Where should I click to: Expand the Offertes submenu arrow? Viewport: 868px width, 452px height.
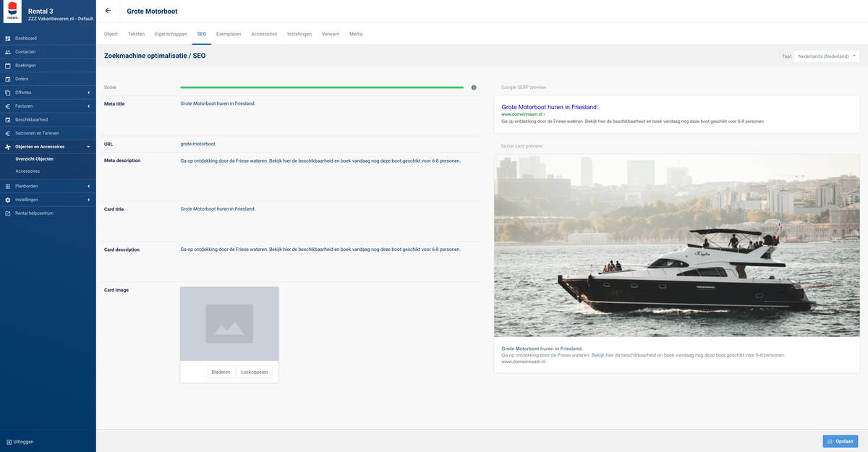[x=88, y=93]
